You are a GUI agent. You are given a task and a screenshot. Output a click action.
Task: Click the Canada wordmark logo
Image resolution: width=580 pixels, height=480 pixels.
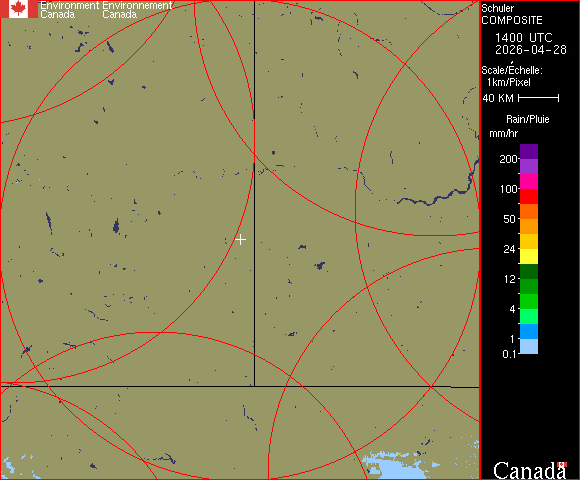[x=530, y=470]
